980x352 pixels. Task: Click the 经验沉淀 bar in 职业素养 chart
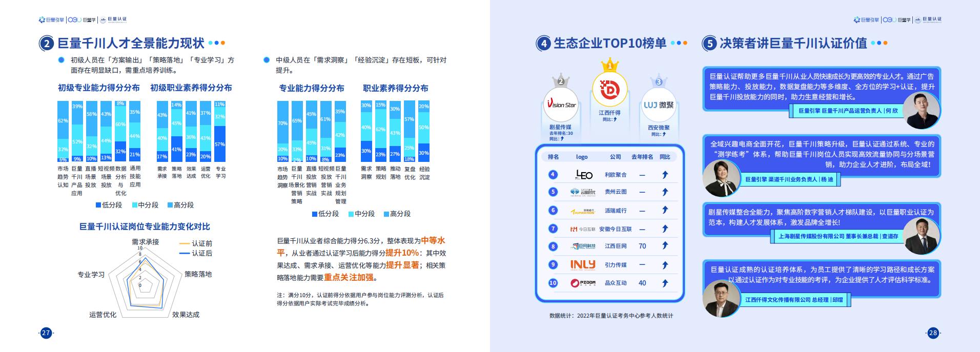coord(424,132)
